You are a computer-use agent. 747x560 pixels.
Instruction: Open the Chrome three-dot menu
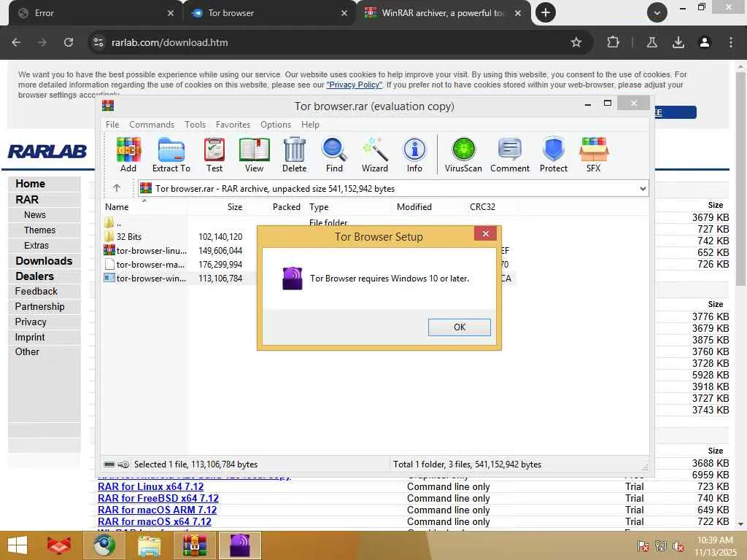pos(730,42)
